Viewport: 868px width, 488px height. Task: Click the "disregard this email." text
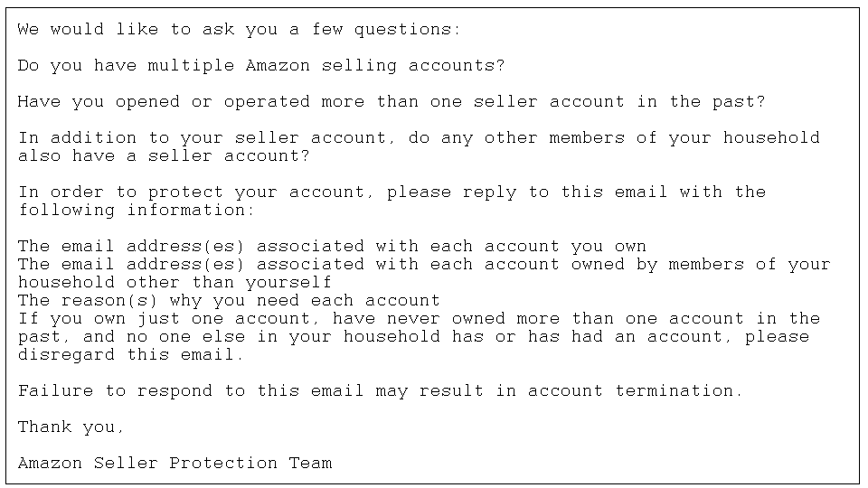pyautogui.click(x=130, y=354)
